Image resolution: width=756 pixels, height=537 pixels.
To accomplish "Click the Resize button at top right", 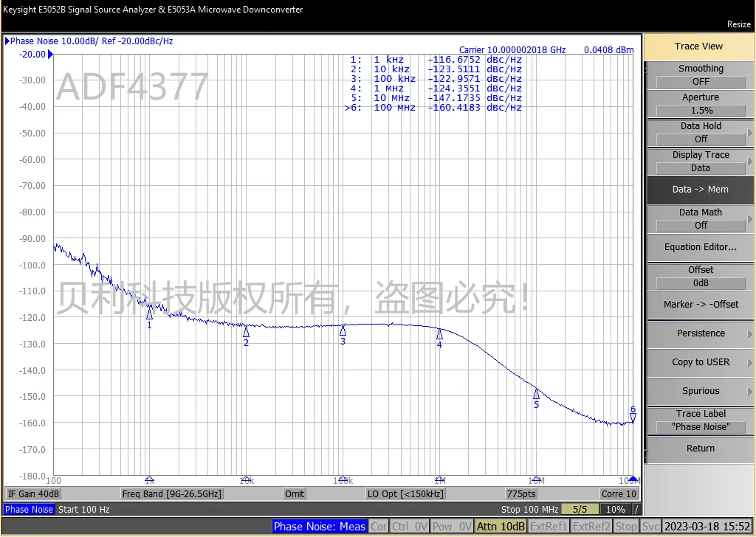I will [x=738, y=24].
